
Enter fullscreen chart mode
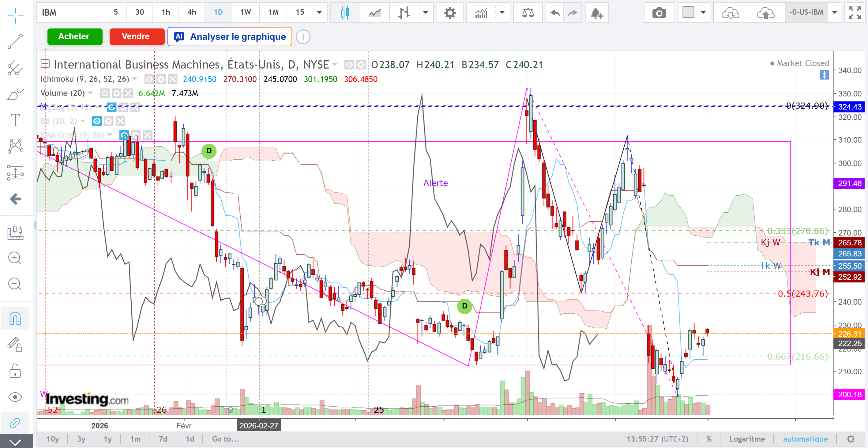[x=855, y=13]
